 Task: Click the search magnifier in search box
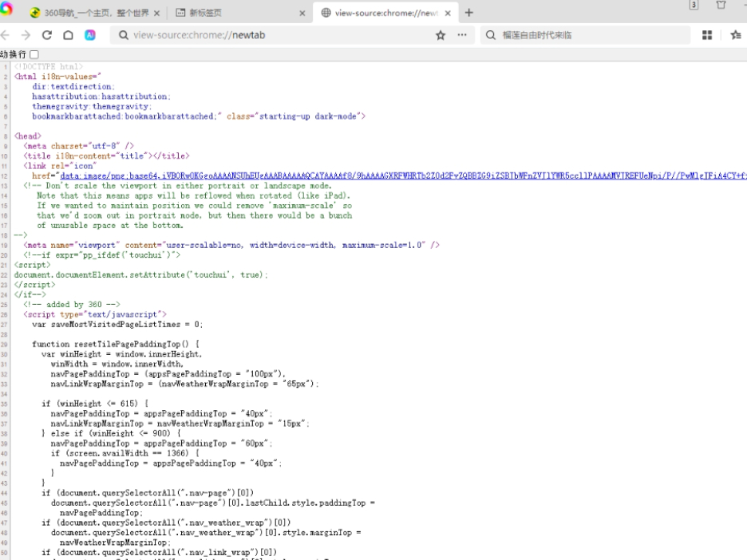[491, 35]
